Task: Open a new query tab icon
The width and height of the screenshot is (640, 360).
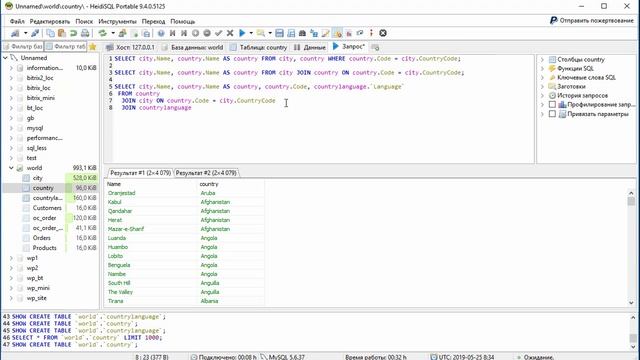Action: 375,47
